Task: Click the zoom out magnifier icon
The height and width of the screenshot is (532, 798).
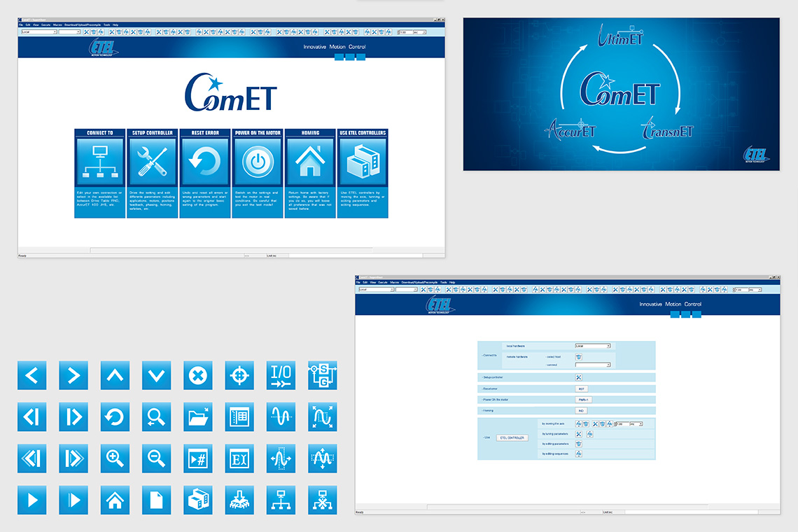Action: pyautogui.click(x=156, y=458)
